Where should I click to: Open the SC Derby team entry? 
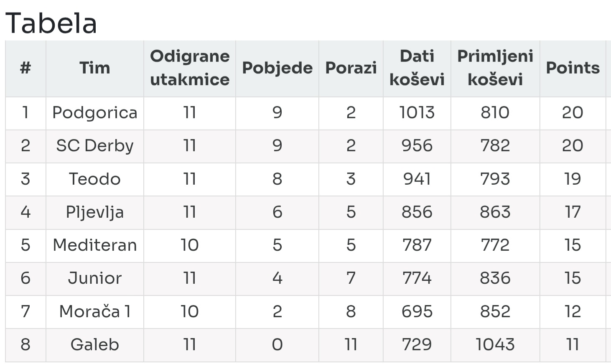[x=95, y=146]
